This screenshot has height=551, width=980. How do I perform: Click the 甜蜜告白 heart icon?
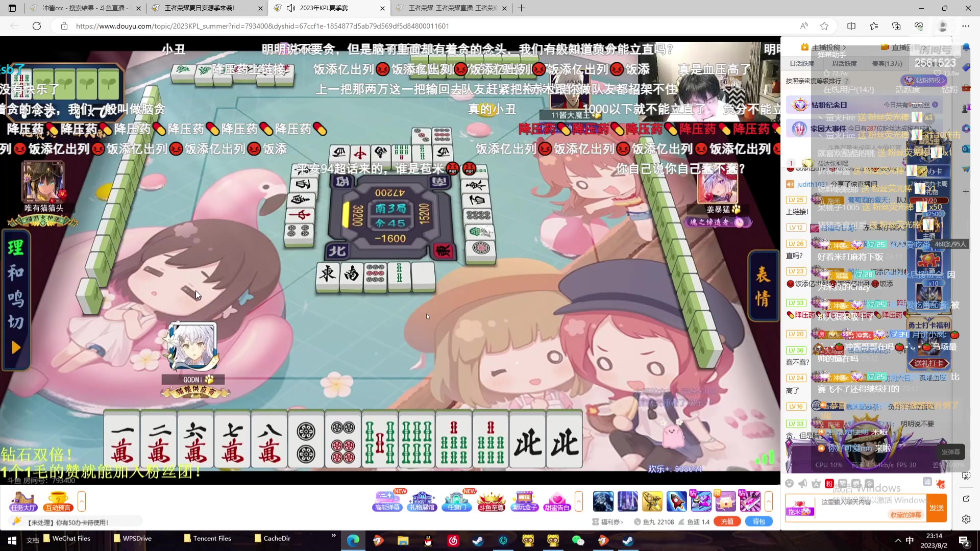tap(557, 500)
